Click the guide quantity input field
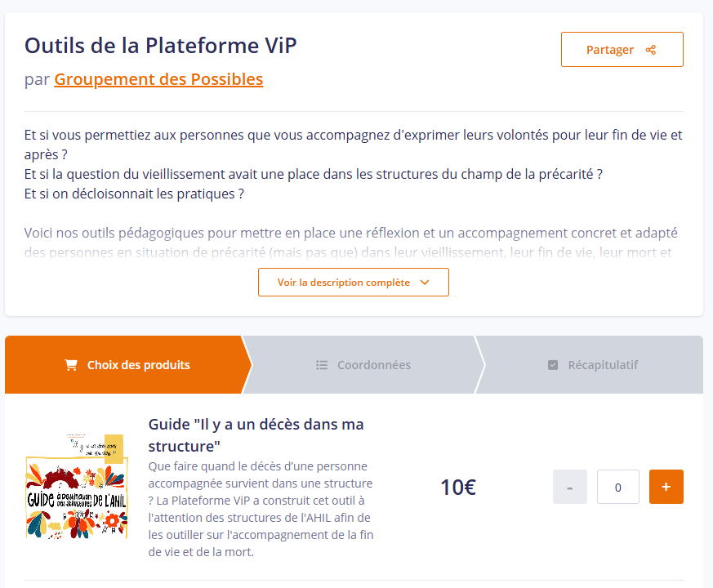 tap(618, 487)
